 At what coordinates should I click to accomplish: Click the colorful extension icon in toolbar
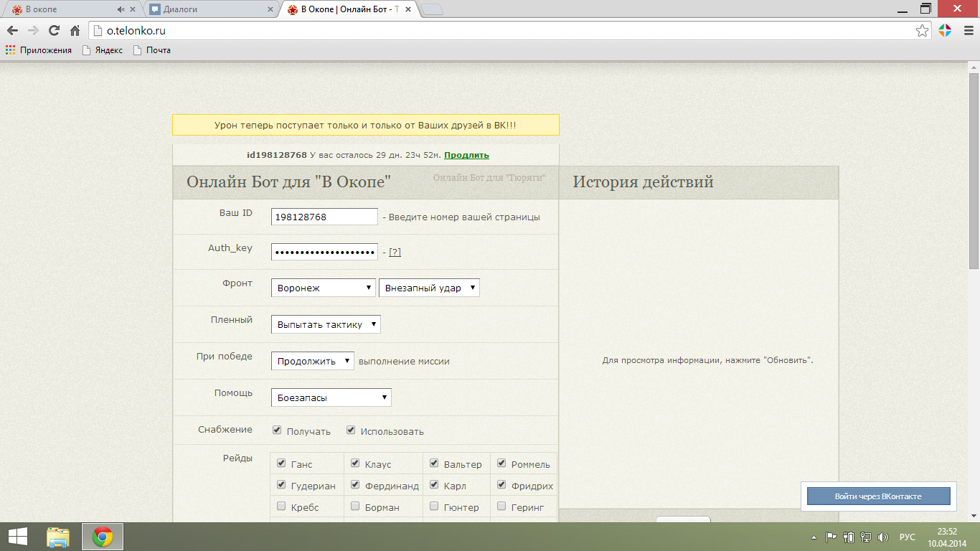tap(945, 31)
